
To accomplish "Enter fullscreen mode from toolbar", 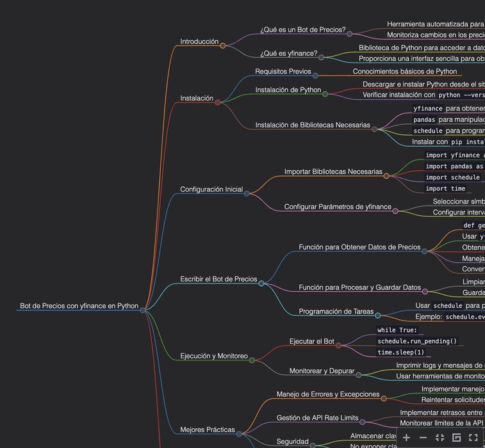I will 473,438.
